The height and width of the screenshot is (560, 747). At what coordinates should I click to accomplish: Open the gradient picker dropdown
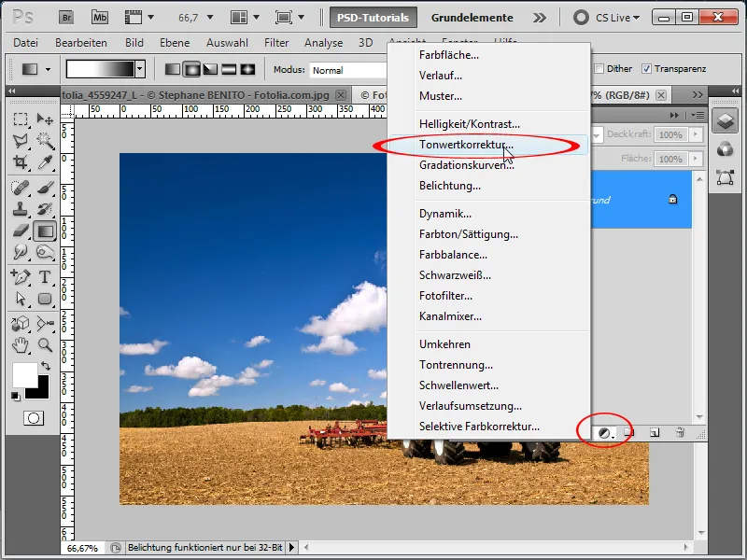coord(140,68)
